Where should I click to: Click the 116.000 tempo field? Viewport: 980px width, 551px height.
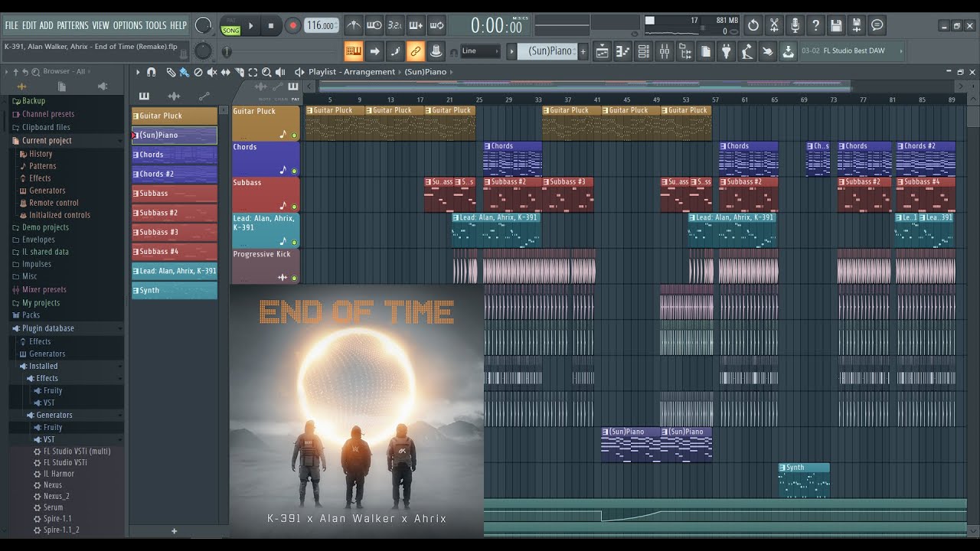[x=322, y=25]
